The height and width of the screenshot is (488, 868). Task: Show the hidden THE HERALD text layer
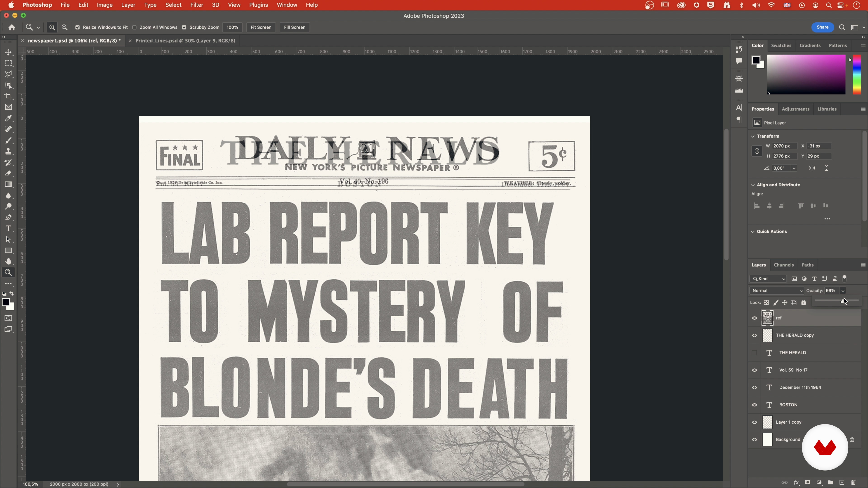[x=755, y=353]
